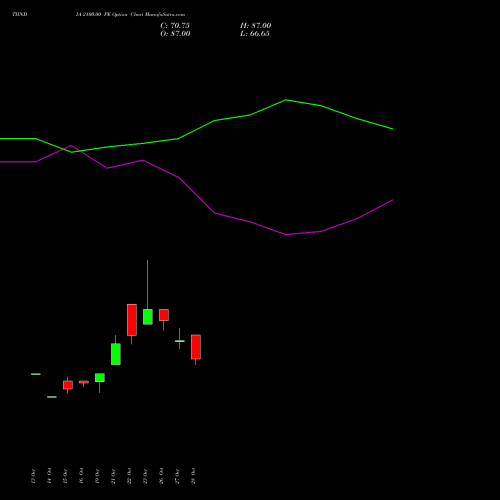Click the red candle for 28 Oct
The width and height of the screenshot is (500, 500).
(x=196, y=347)
